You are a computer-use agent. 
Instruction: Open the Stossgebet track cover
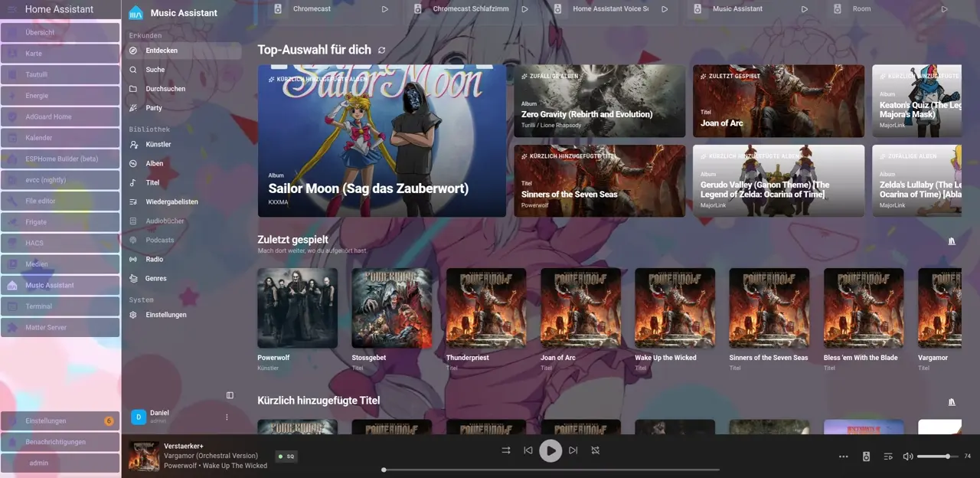392,308
